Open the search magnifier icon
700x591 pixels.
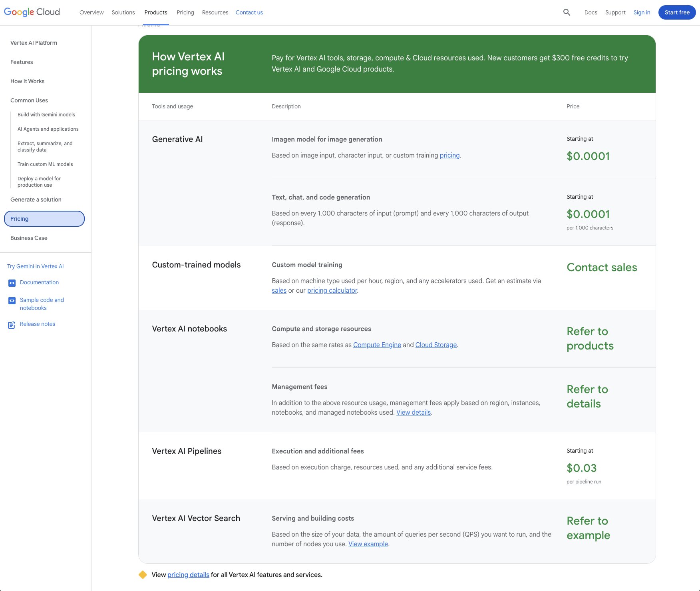click(567, 12)
